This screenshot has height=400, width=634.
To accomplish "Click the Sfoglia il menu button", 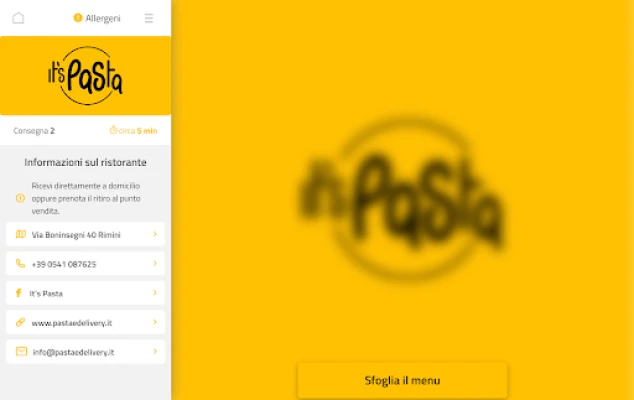I will click(402, 380).
